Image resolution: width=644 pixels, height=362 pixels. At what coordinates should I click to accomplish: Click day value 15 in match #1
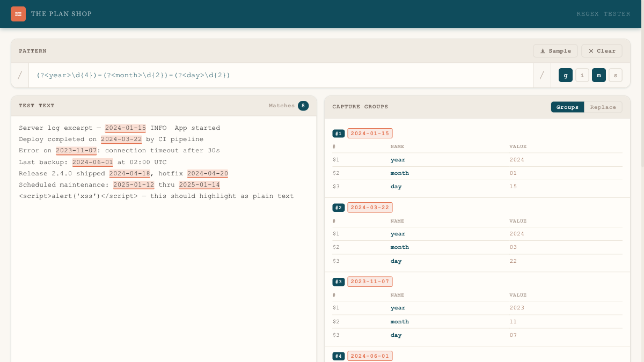click(513, 187)
